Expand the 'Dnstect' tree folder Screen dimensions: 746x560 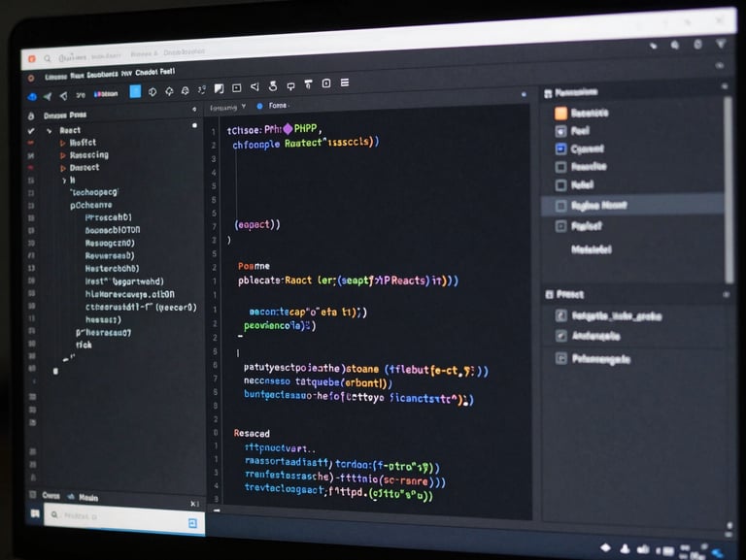(x=62, y=168)
